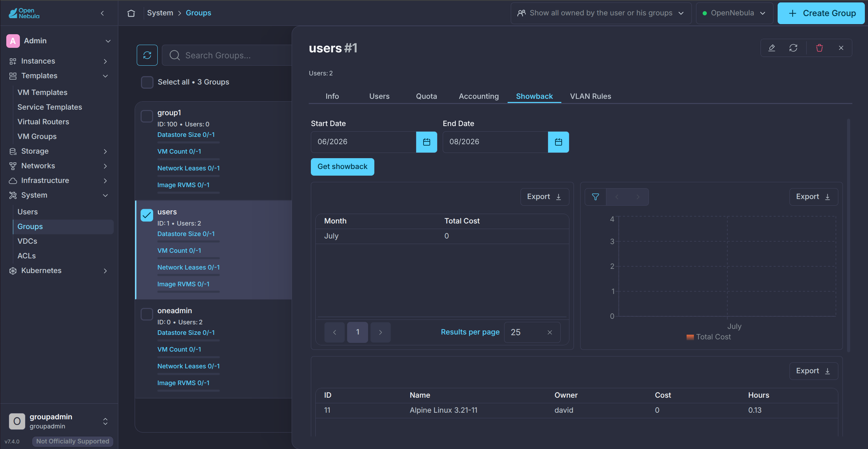Expand the Infrastructure menu
The image size is (868, 449).
(105, 181)
